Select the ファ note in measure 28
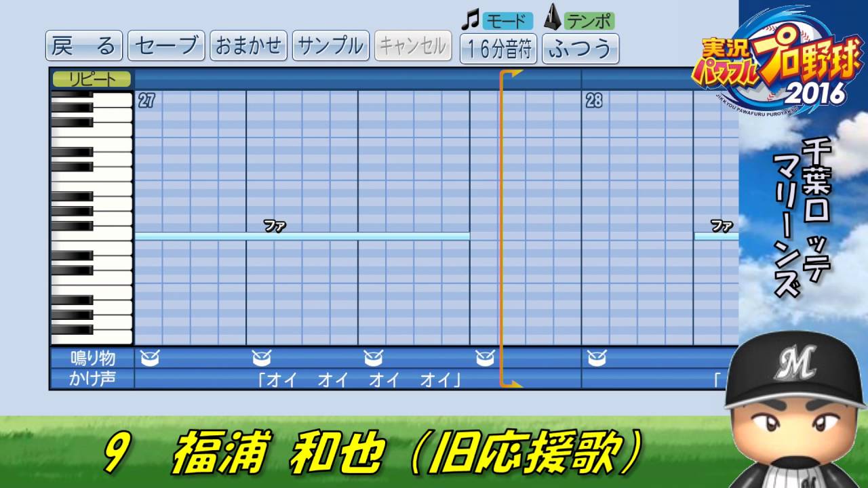The width and height of the screenshot is (868, 488). click(x=716, y=236)
